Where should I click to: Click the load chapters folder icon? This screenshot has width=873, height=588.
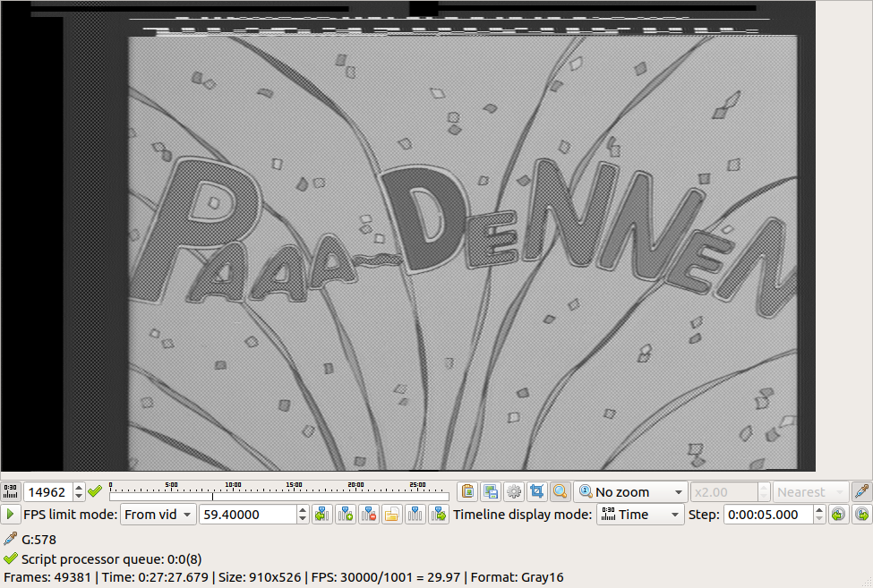(x=392, y=515)
